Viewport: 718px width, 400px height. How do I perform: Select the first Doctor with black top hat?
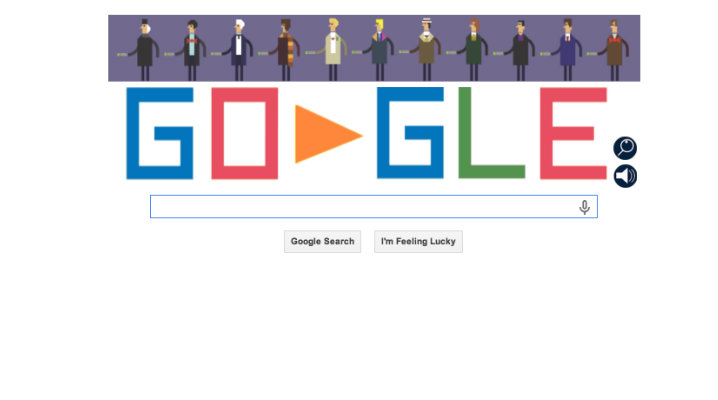[143, 49]
